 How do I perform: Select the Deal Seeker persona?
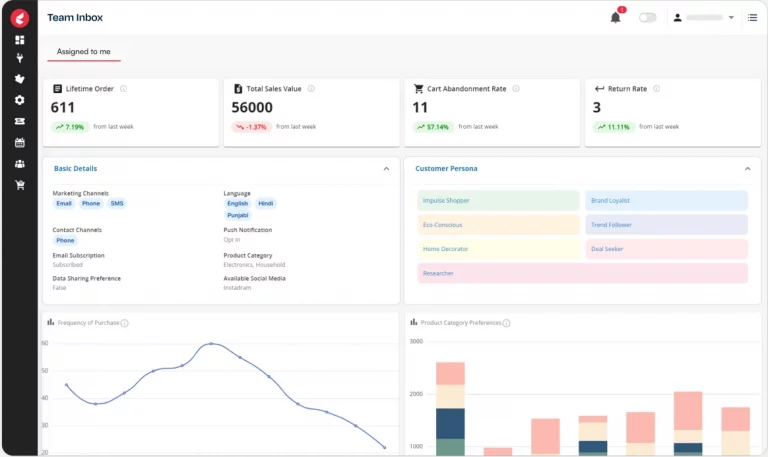[667, 249]
